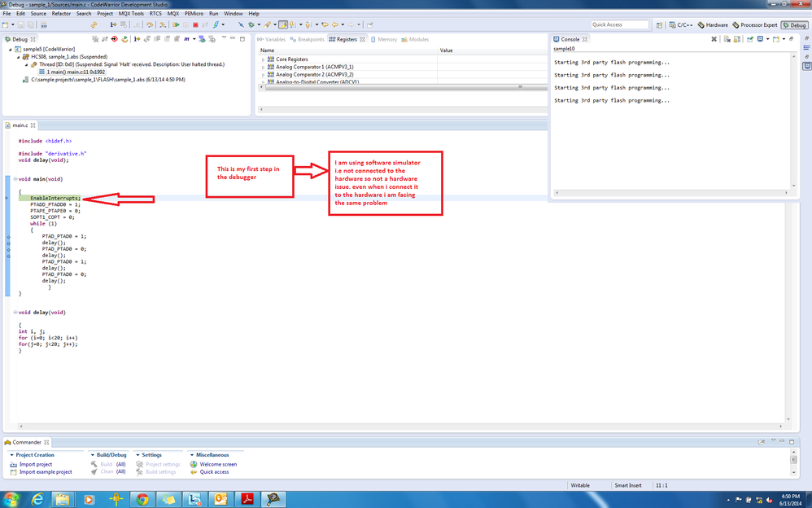
Task: Open Windows Explorer folder from taskbar
Action: (63, 499)
